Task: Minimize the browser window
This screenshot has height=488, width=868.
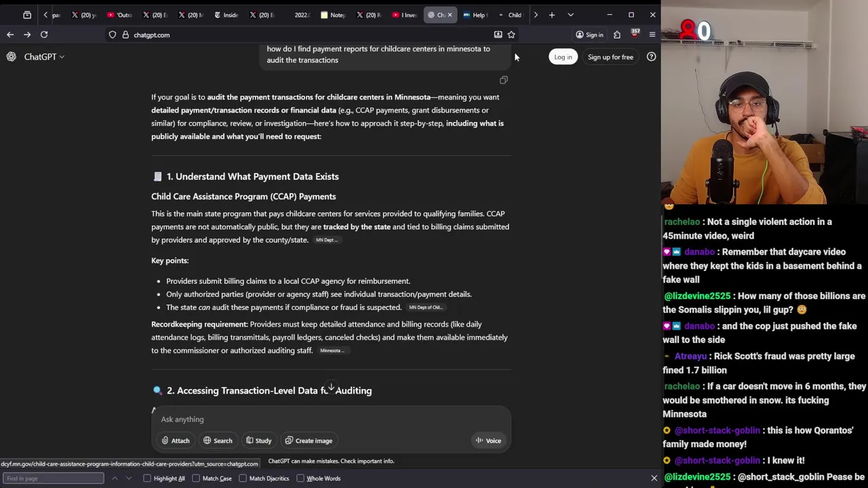Action: coord(609,15)
